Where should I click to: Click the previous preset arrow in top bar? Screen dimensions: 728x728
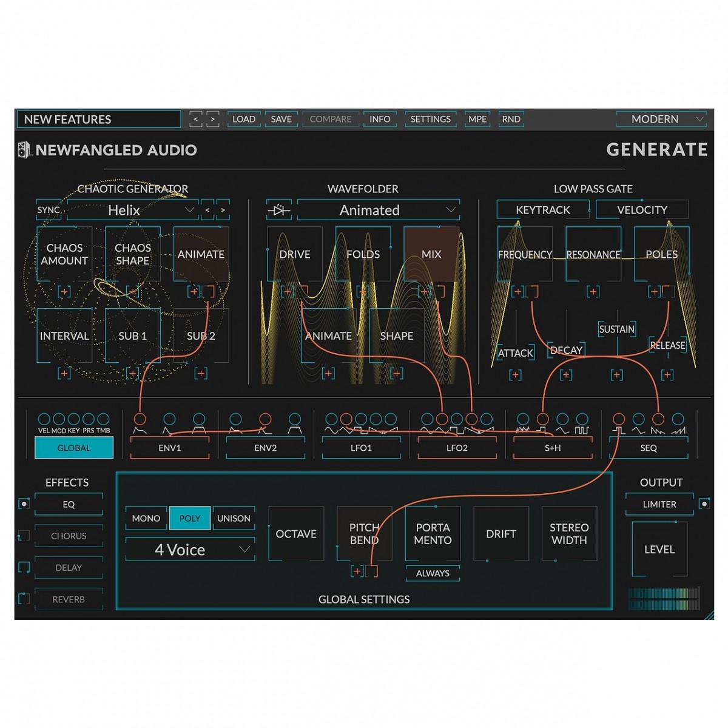(x=195, y=120)
